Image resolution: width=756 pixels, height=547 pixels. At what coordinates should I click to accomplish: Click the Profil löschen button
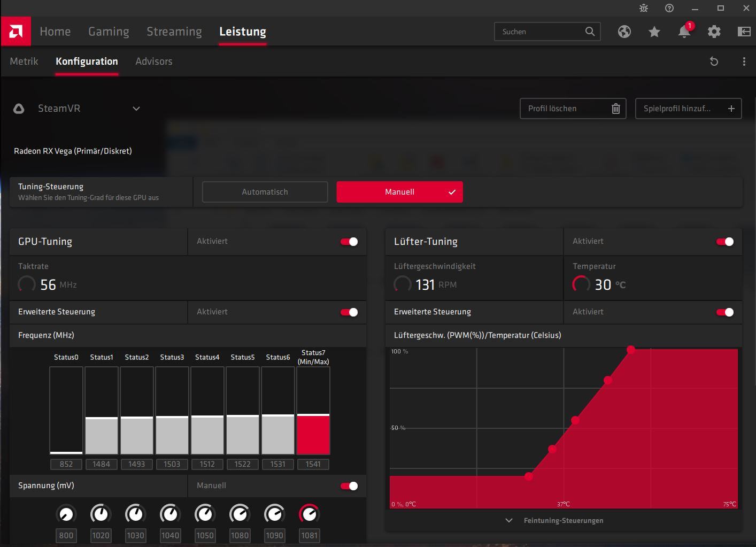click(573, 109)
